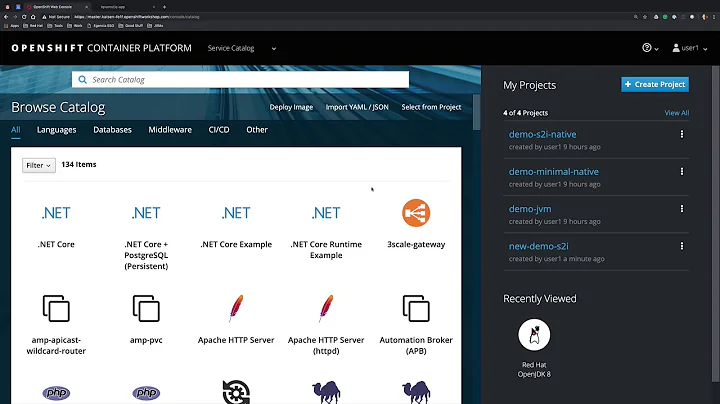Click the Red Hat OpenJDK 8 recently viewed icon
Image resolution: width=720 pixels, height=404 pixels.
click(534, 335)
